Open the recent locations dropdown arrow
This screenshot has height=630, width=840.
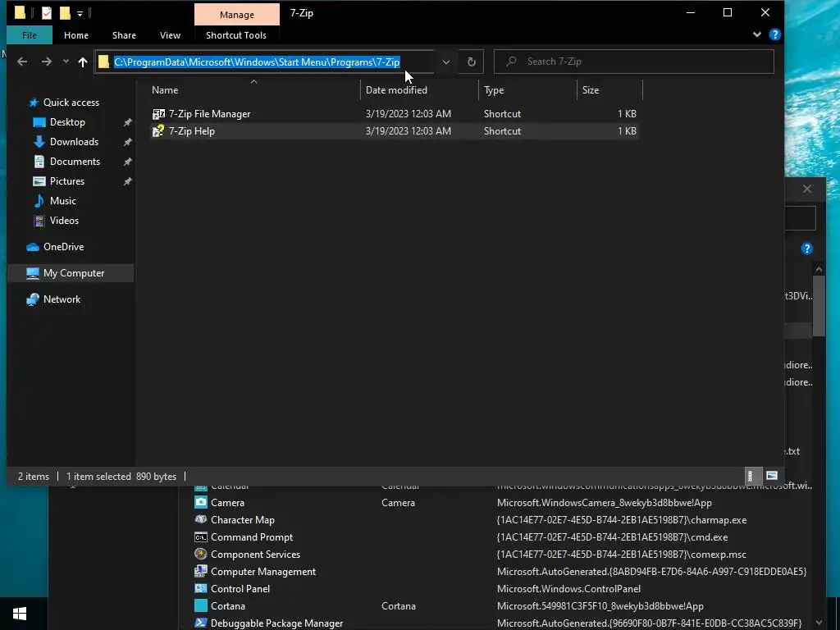point(66,62)
